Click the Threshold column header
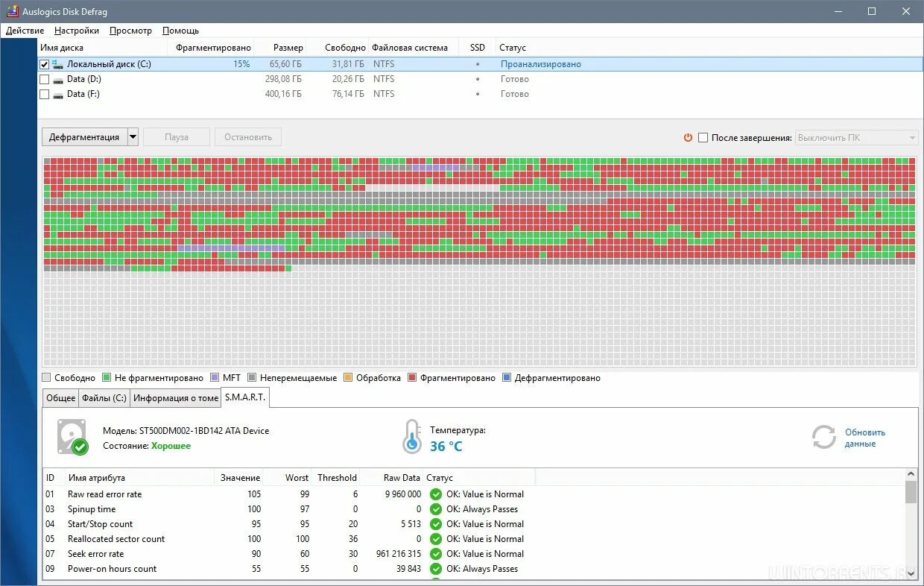Image resolution: width=924 pixels, height=586 pixels. click(336, 478)
